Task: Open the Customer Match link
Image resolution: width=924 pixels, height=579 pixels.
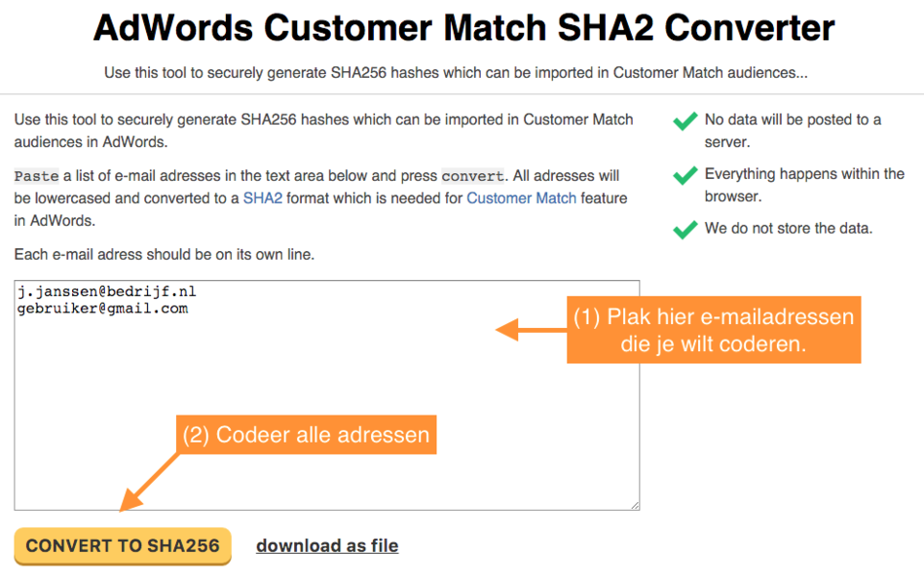Action: [x=521, y=198]
